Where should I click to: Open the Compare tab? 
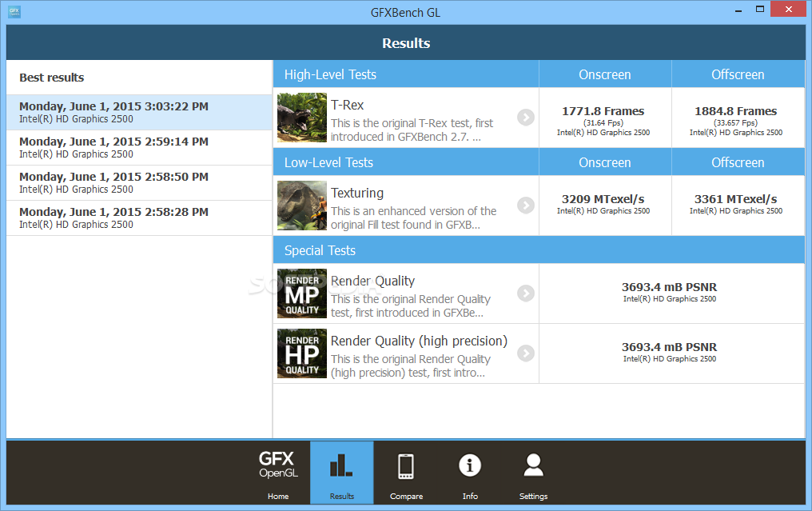406,473
